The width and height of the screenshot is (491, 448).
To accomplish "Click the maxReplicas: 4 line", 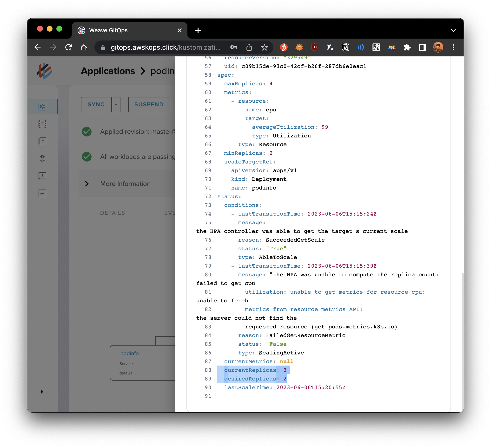I will click(x=248, y=84).
